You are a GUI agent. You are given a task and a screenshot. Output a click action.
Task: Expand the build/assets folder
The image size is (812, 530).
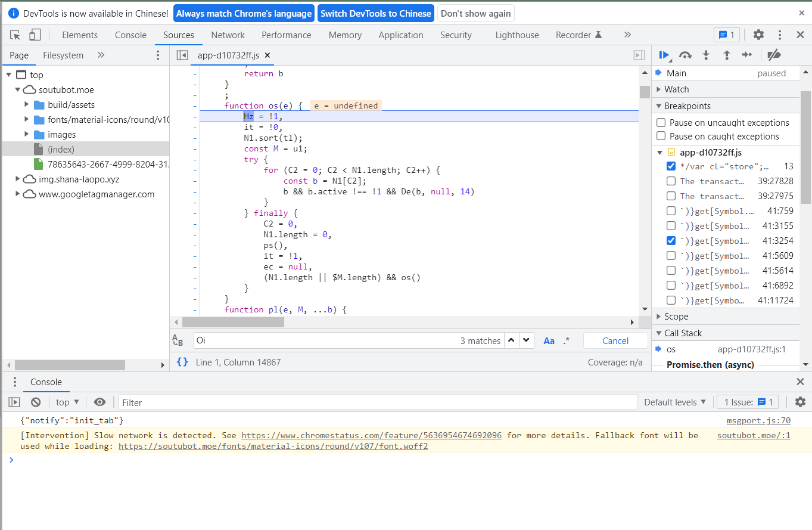tap(27, 104)
